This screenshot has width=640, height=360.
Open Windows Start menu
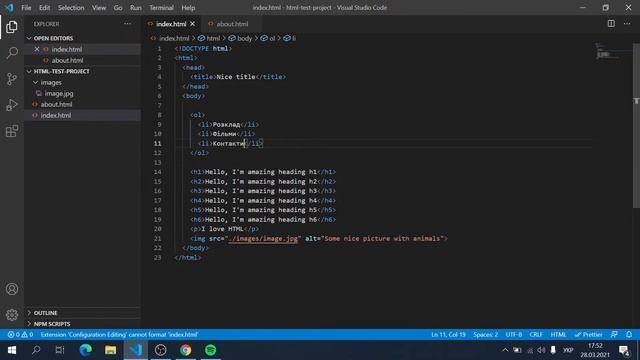point(12,350)
